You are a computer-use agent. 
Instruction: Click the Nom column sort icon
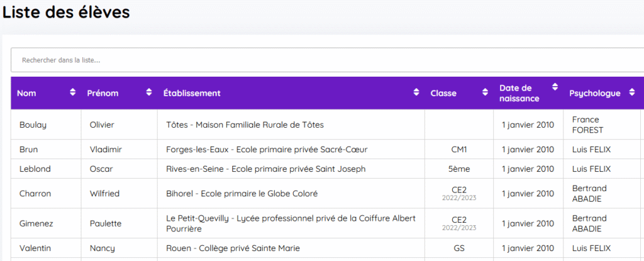(73, 92)
